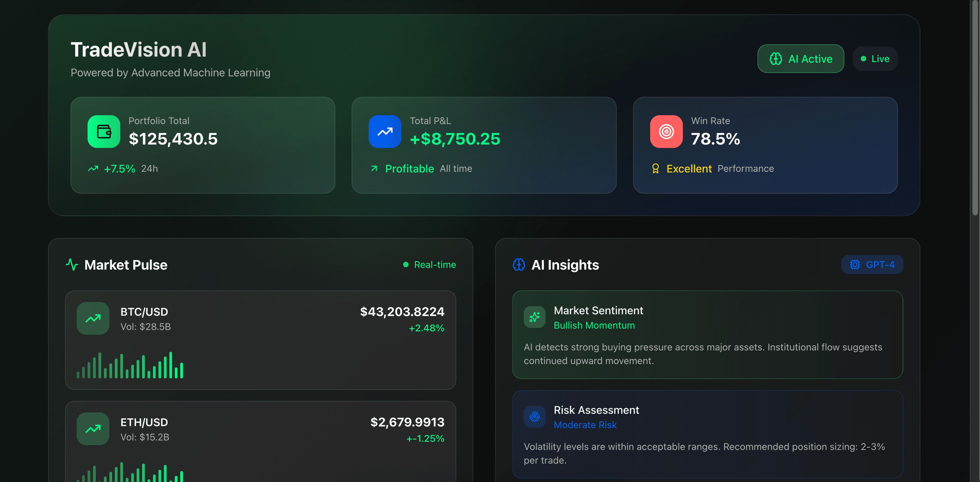This screenshot has width=980, height=482.
Task: Click the Market Pulse activity wave icon
Action: tap(72, 265)
